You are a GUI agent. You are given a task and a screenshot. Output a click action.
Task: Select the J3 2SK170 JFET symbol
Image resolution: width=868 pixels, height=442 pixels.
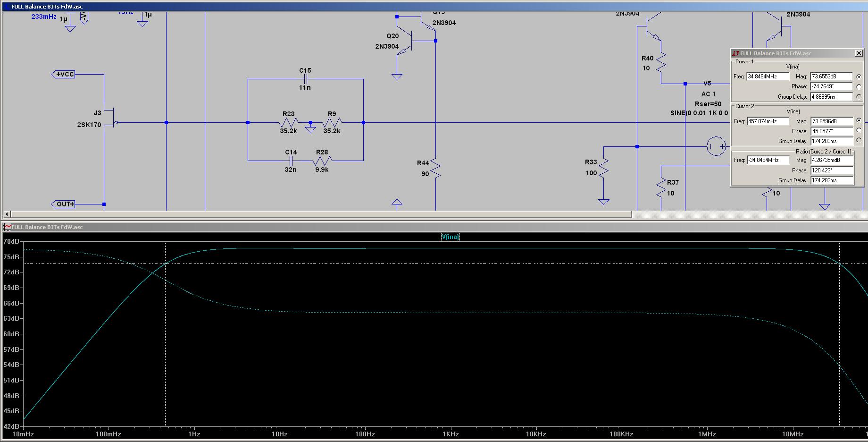[109, 118]
